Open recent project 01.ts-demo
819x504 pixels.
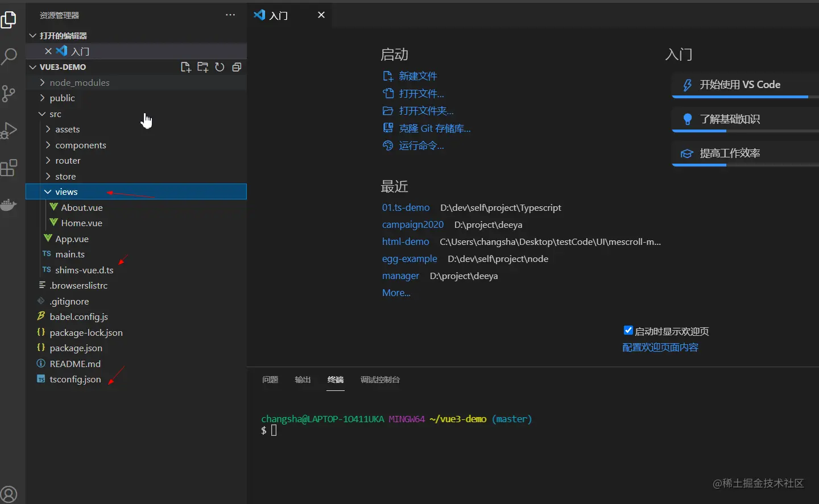coord(406,208)
